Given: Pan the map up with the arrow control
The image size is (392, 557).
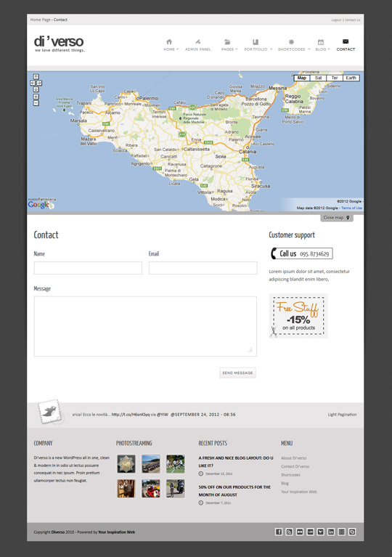Looking at the screenshot, I should (36, 76).
